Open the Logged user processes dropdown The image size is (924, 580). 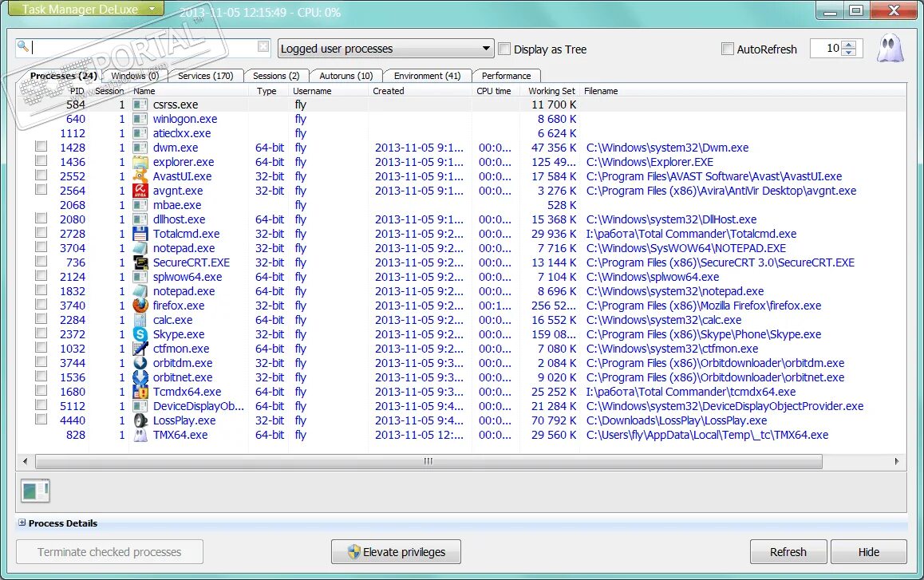385,49
